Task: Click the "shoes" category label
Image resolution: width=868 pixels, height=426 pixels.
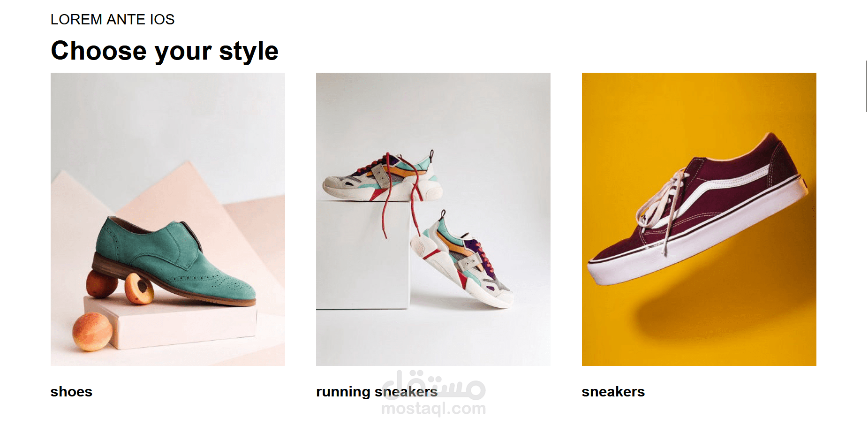Action: [x=71, y=392]
